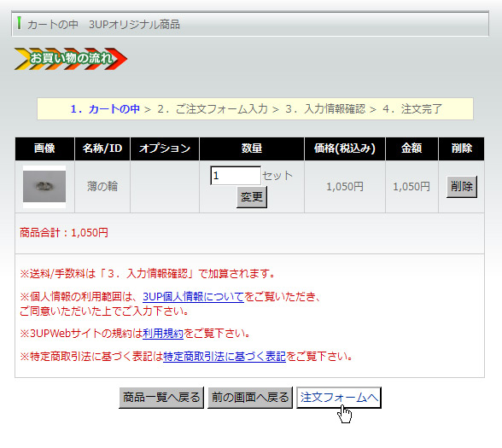Click the お買い物の流れ arrow banner
The height and width of the screenshot is (448, 502).
pyautogui.click(x=71, y=59)
